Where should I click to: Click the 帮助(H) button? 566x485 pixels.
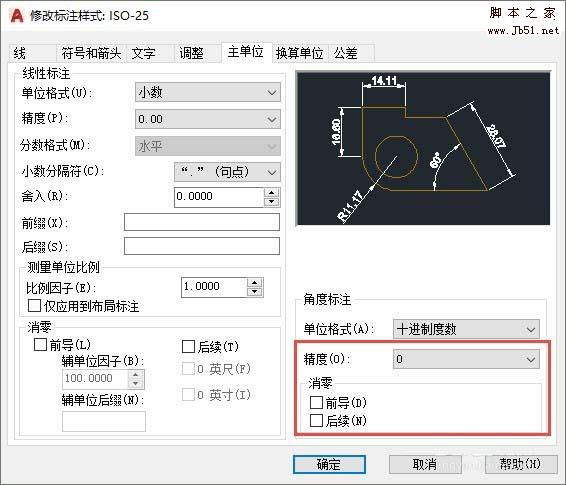point(521,464)
